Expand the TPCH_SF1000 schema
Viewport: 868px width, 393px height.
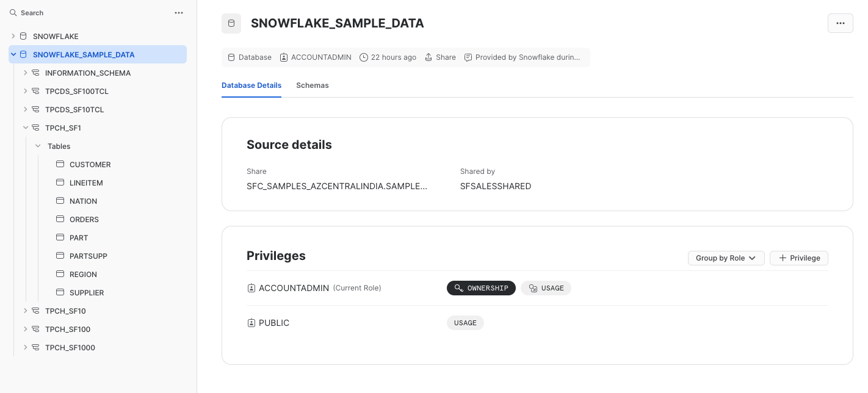[x=26, y=347]
